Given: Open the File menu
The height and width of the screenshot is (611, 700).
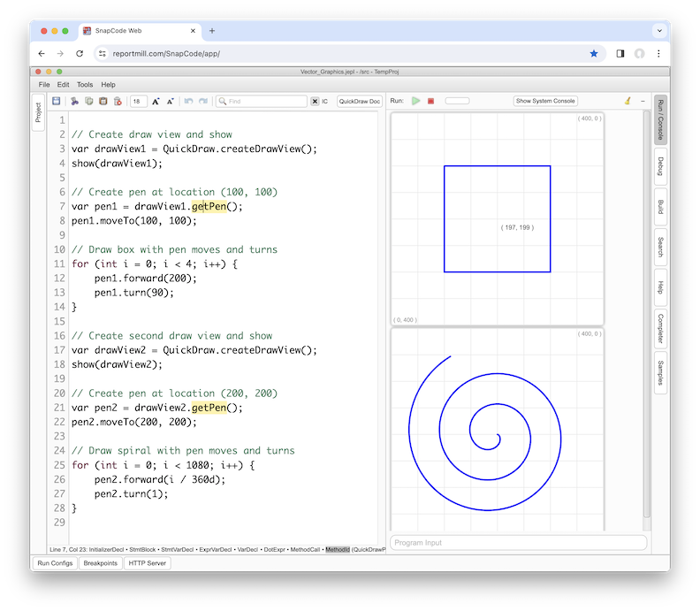Looking at the screenshot, I should [44, 84].
